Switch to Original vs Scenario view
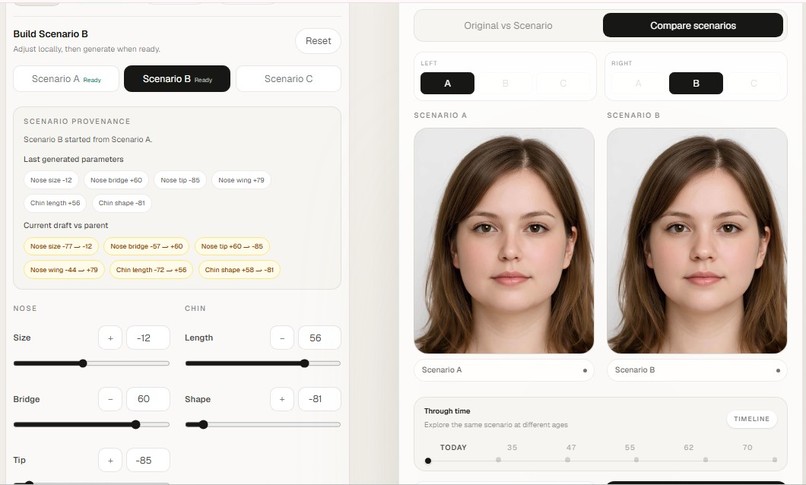The image size is (806, 485). [508, 26]
